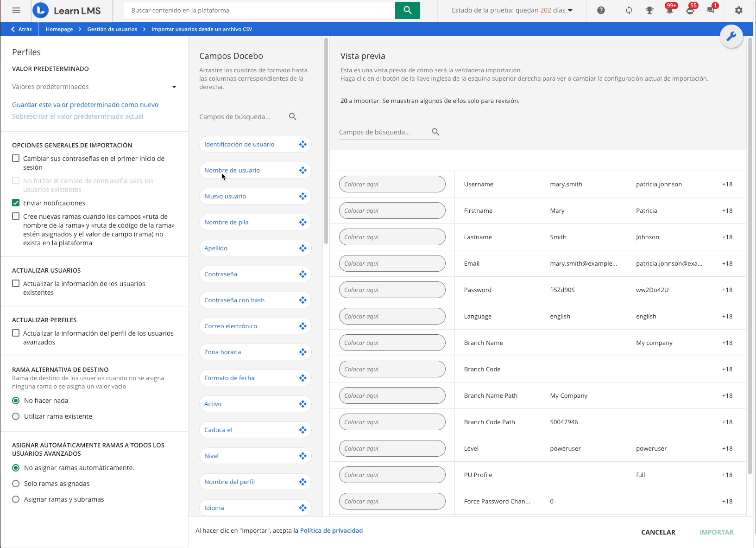This screenshot has width=756, height=548.
Task: Select No asignar ramas automáticamente radio
Action: tap(16, 468)
